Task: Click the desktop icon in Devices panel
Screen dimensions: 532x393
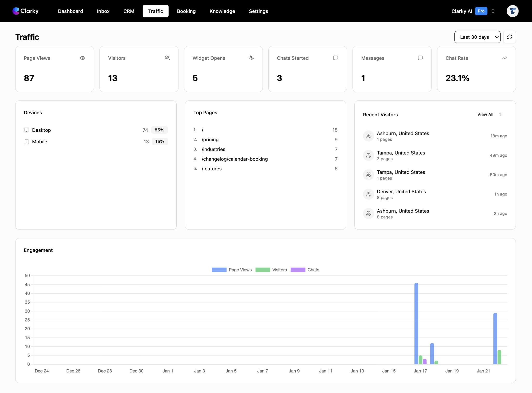Action: [x=26, y=130]
